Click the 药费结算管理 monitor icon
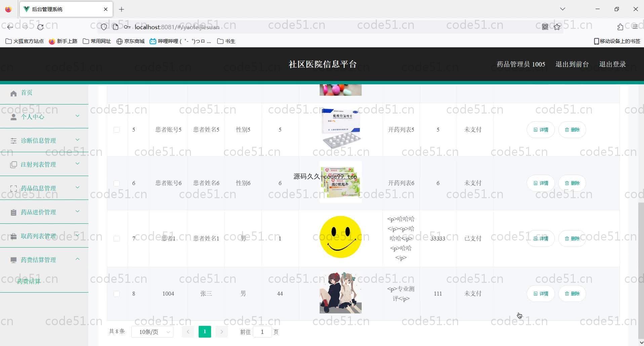The width and height of the screenshot is (644, 346). [13, 260]
